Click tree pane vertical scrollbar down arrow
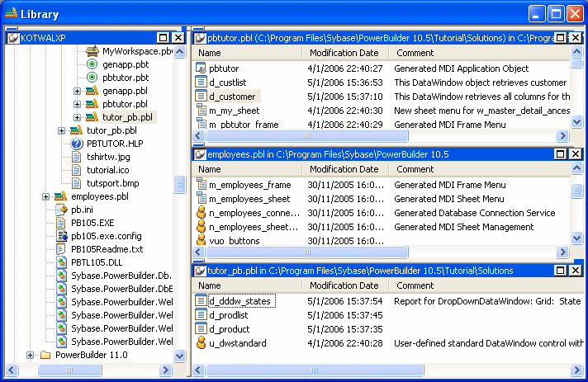 [x=180, y=356]
